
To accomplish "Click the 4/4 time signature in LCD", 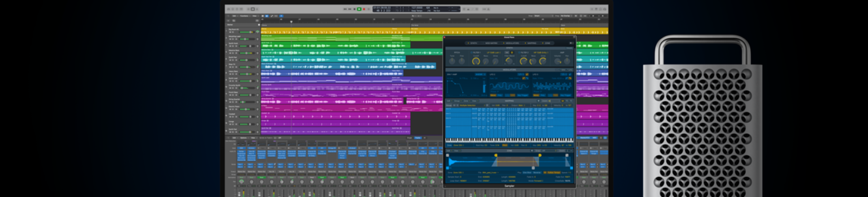I will tap(428, 7).
